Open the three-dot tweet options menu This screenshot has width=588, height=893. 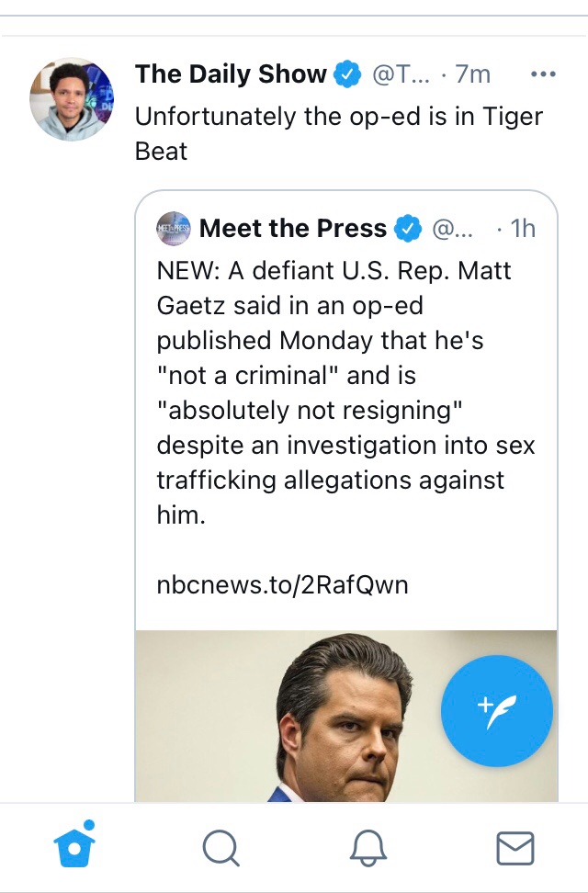(x=543, y=75)
